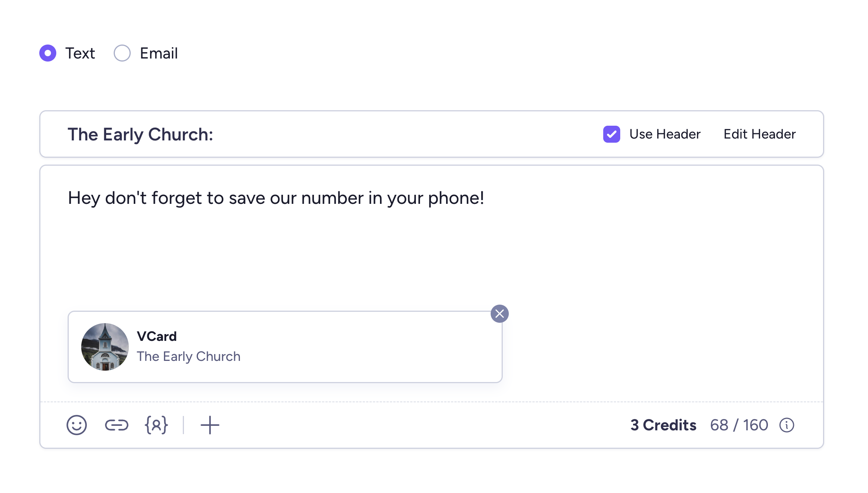Open the emoji picker smiley icon

[x=77, y=425]
